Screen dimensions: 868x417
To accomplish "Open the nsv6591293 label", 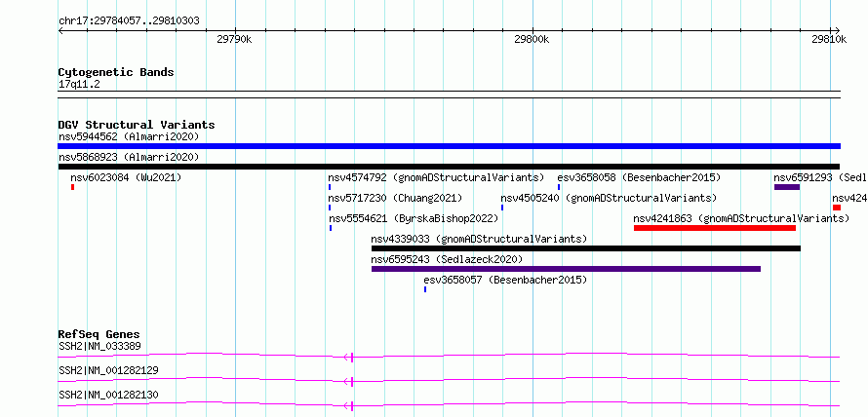I will (820, 177).
